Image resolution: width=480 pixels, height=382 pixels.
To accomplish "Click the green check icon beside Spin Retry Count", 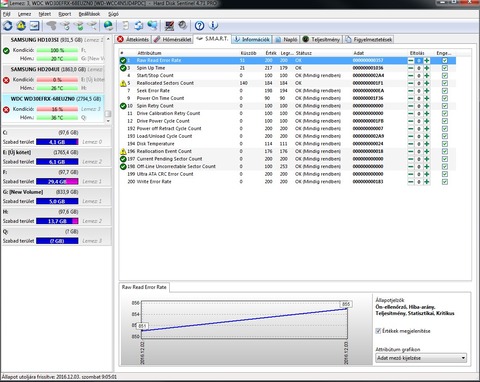I will (123, 106).
